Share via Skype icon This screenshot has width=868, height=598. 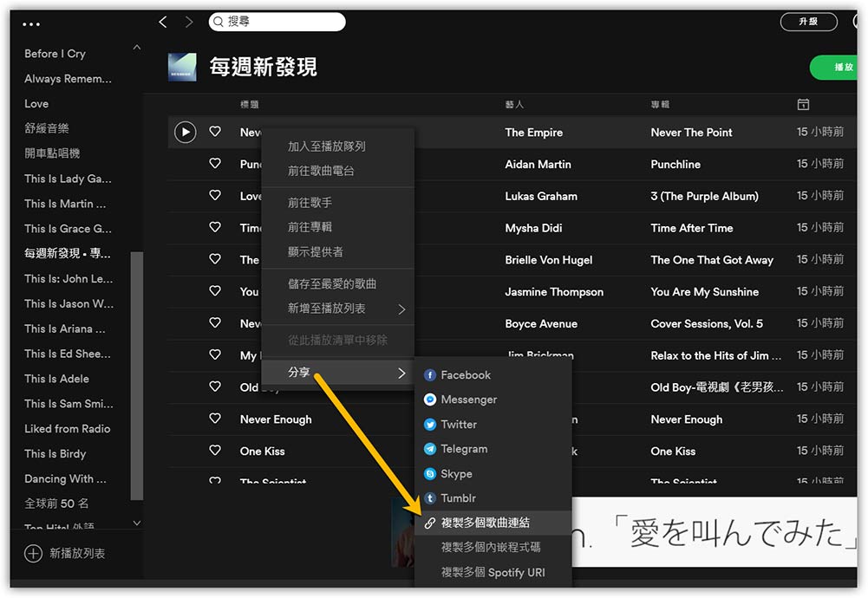tap(429, 473)
